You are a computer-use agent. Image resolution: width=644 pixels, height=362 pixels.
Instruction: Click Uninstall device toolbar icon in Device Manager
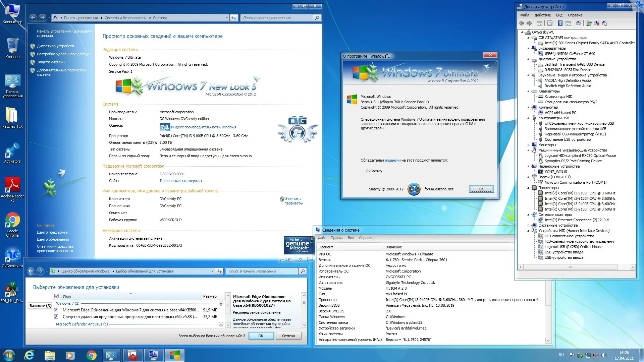pyautogui.click(x=597, y=23)
